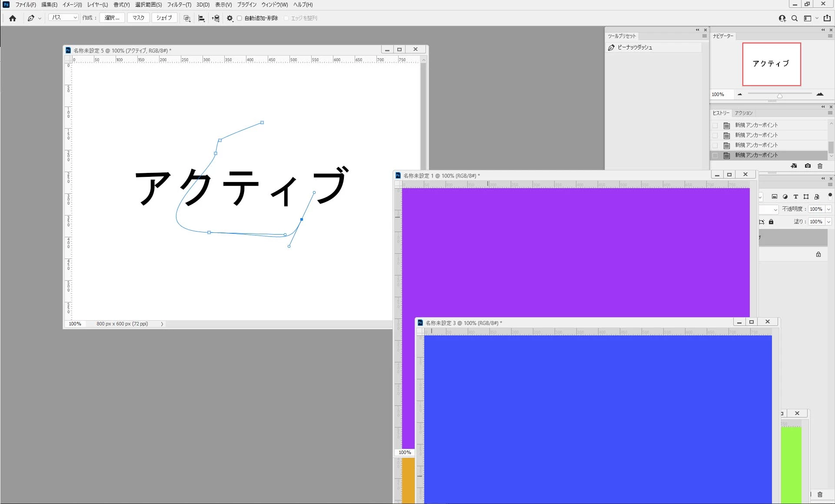Click the Home icon in options bar
835x504 pixels.
tap(13, 18)
